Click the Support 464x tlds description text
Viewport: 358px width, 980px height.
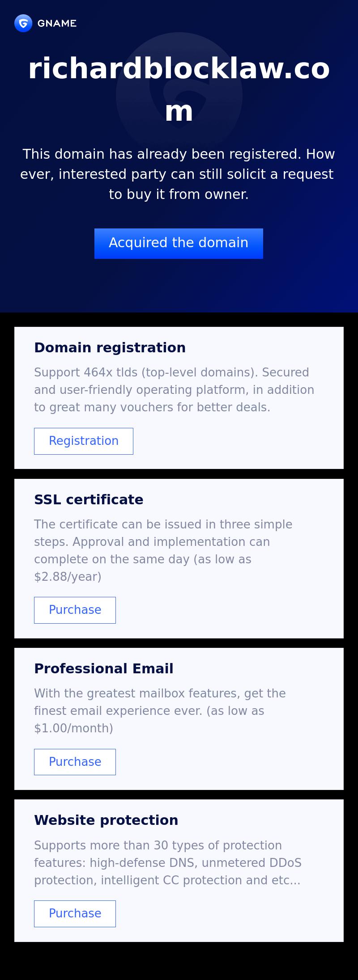[174, 389]
